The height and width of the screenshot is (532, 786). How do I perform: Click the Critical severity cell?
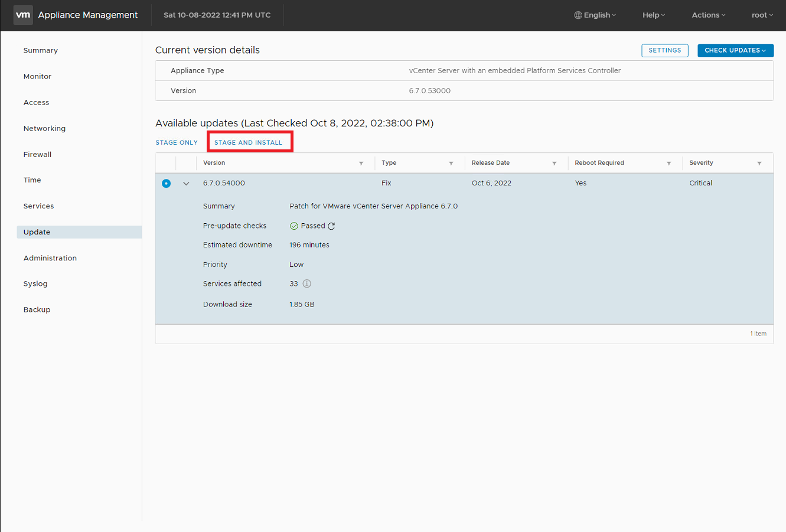coord(701,183)
